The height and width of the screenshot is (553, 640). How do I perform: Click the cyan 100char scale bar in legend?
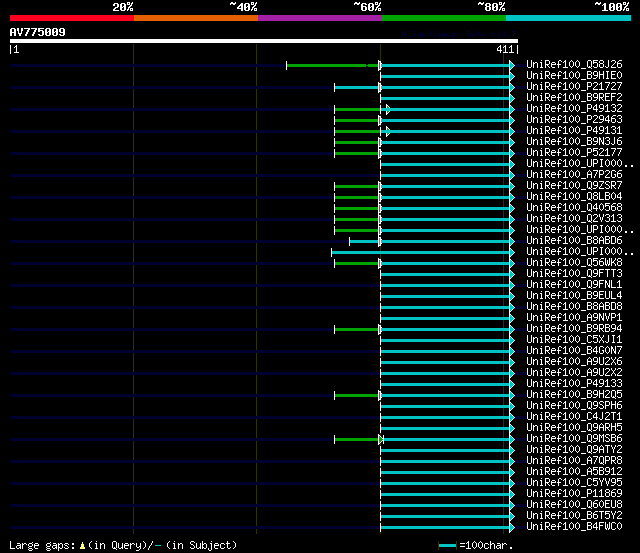447,545
